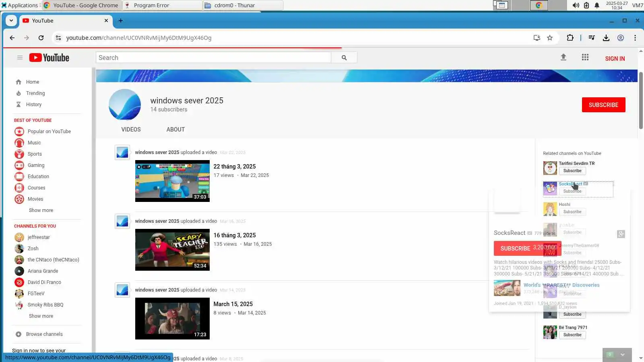Click the install app icon in address bar
The height and width of the screenshot is (362, 644).
pyautogui.click(x=537, y=38)
